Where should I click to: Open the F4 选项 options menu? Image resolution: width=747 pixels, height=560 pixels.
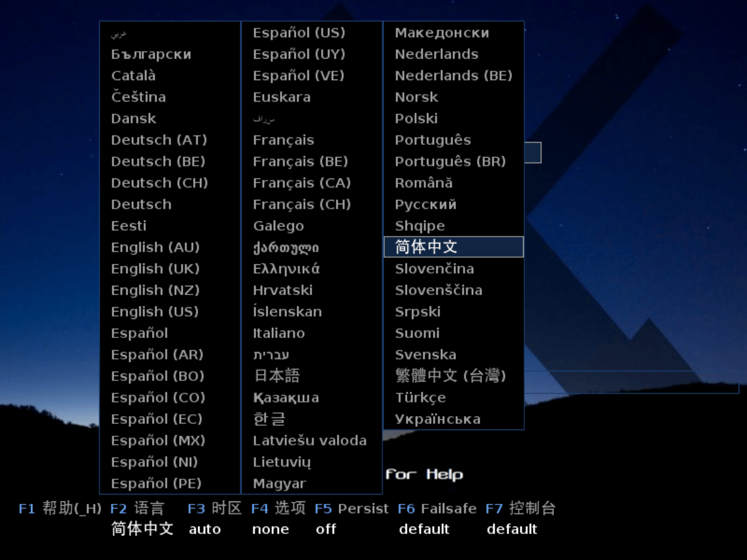point(278,508)
